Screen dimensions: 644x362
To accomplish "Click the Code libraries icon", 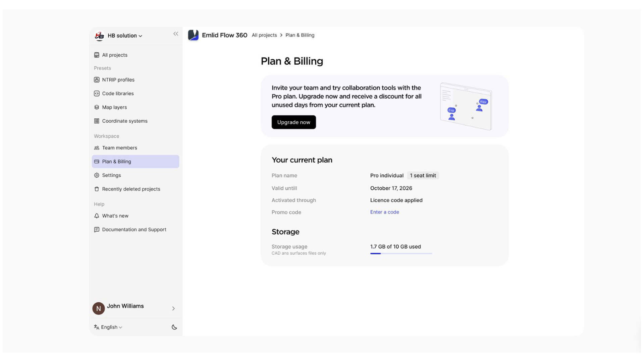I will 97,94.
